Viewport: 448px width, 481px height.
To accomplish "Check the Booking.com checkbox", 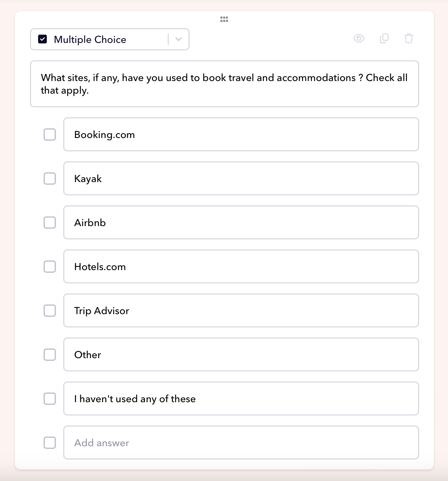I will (x=50, y=135).
